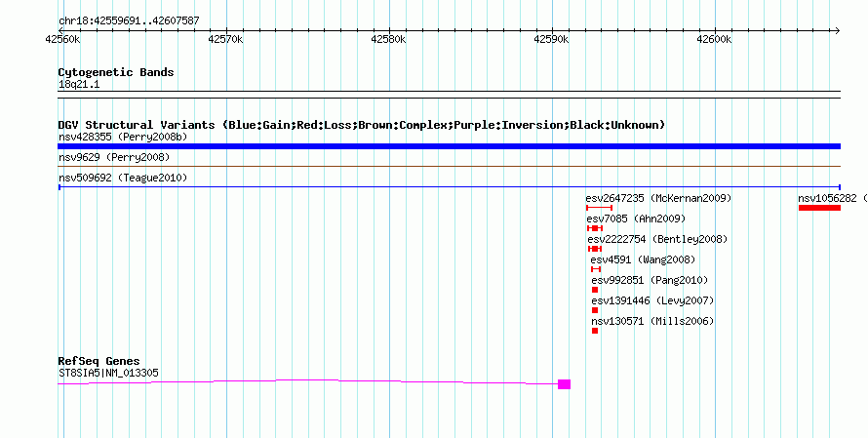
Task: Open nsv130571 (Mills2006) label
Action: (x=652, y=321)
